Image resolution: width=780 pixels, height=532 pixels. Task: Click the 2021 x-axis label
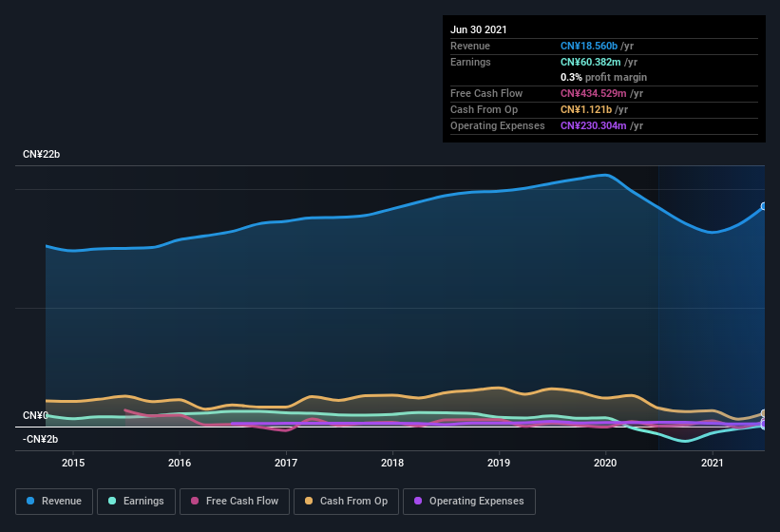(713, 463)
